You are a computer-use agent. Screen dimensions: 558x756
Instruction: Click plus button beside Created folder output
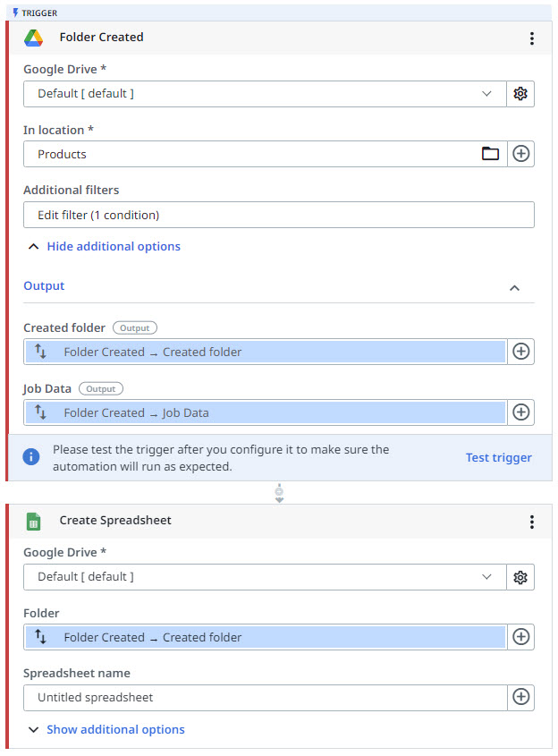[520, 352]
